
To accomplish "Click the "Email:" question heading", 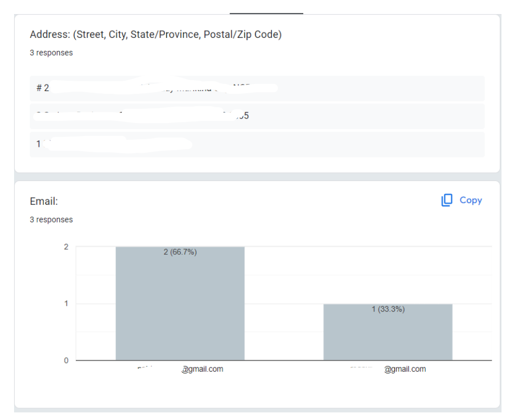I will coord(44,202).
